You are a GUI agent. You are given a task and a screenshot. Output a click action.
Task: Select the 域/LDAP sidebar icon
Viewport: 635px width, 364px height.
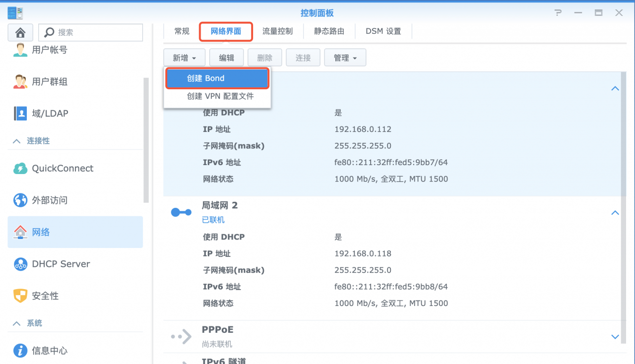(20, 114)
